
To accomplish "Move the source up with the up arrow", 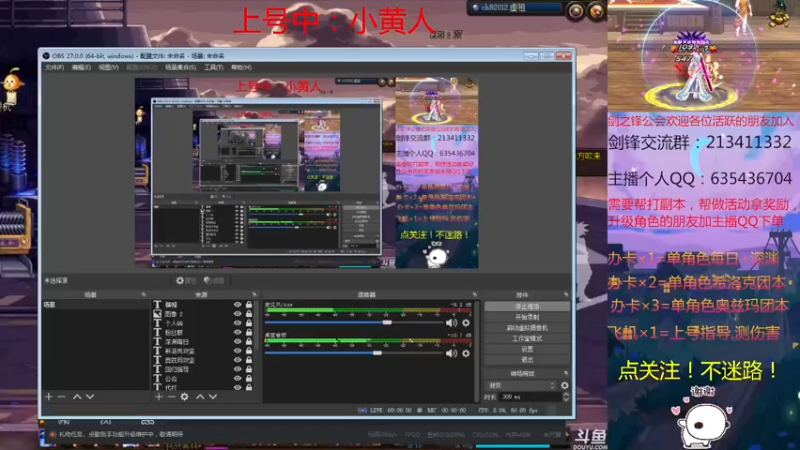I will (x=200, y=396).
